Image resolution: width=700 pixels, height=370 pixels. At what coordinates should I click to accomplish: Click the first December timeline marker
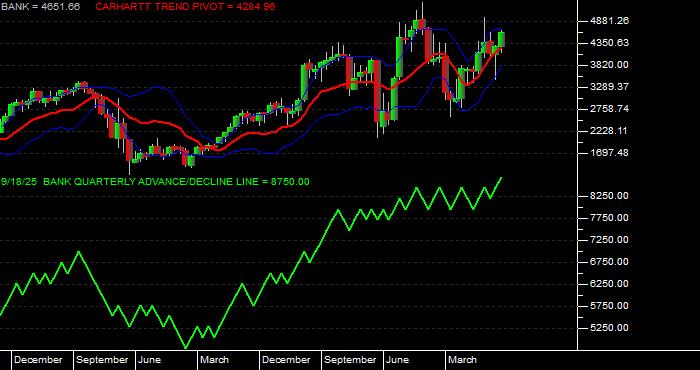(38, 360)
